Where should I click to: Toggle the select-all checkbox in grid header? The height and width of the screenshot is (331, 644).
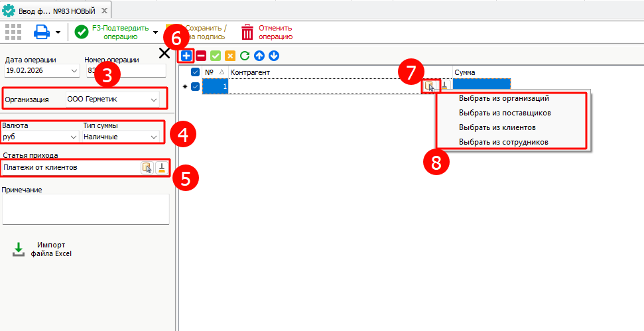[195, 72]
